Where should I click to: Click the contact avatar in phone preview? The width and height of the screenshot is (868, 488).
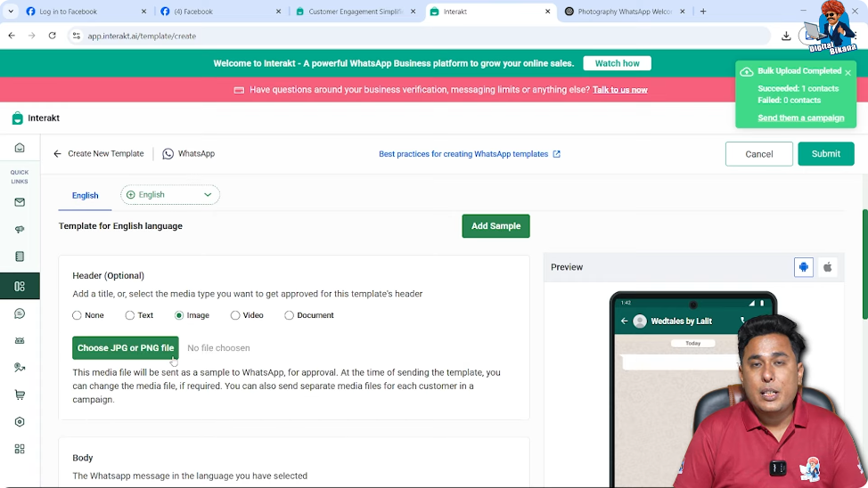pos(640,321)
